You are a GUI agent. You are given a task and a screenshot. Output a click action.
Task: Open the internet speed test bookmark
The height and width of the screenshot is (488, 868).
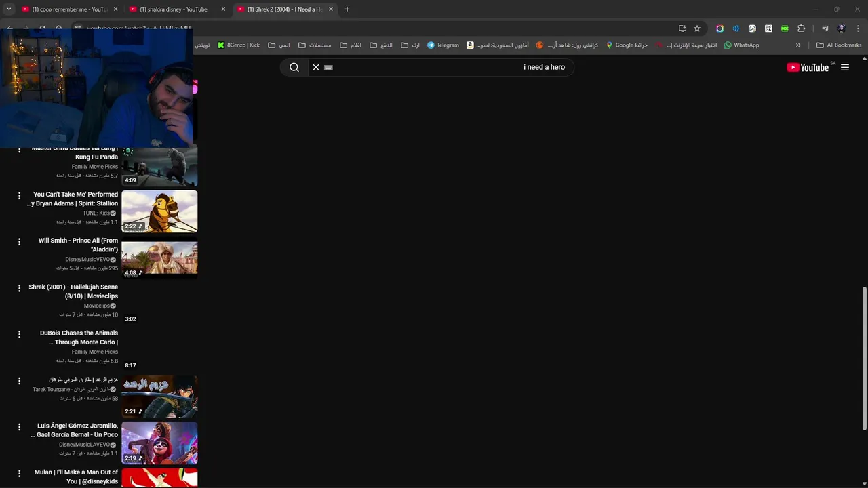pos(686,45)
